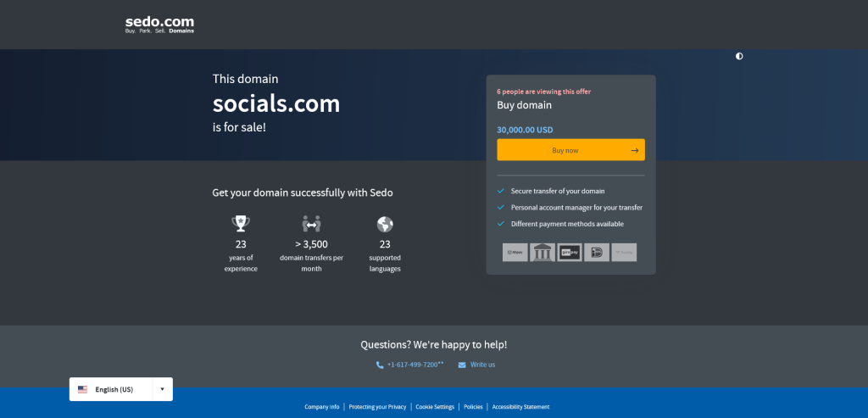
Task: Click the US flag in language selector
Action: [82, 390]
